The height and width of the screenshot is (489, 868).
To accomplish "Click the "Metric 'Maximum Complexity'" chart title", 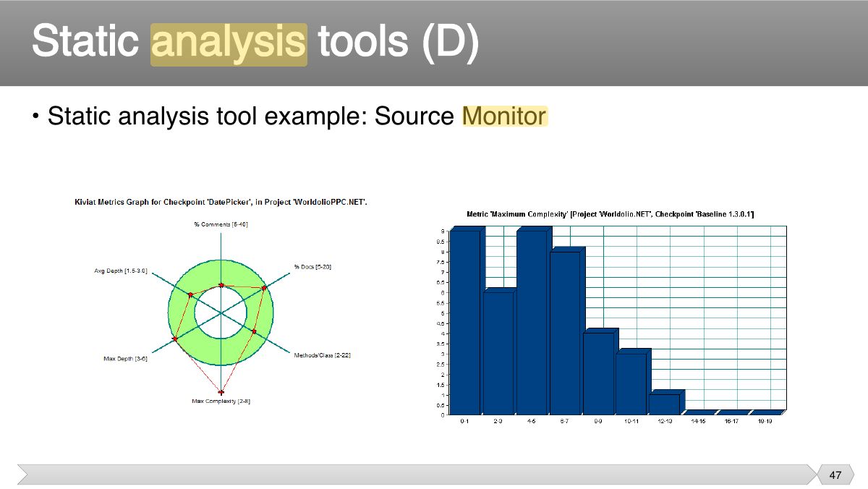I will pyautogui.click(x=611, y=214).
